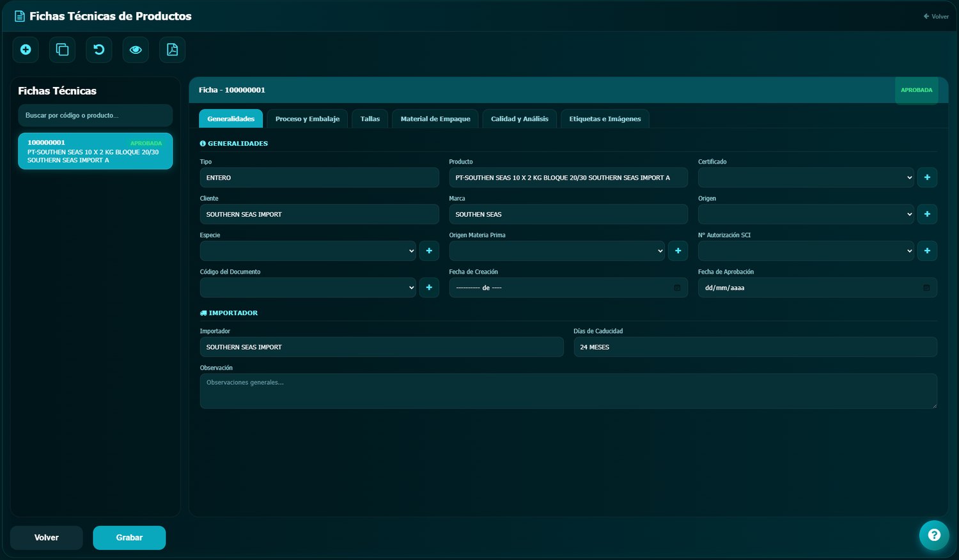959x560 pixels.
Task: Click the eye preview icon in toolbar
Action: point(136,49)
